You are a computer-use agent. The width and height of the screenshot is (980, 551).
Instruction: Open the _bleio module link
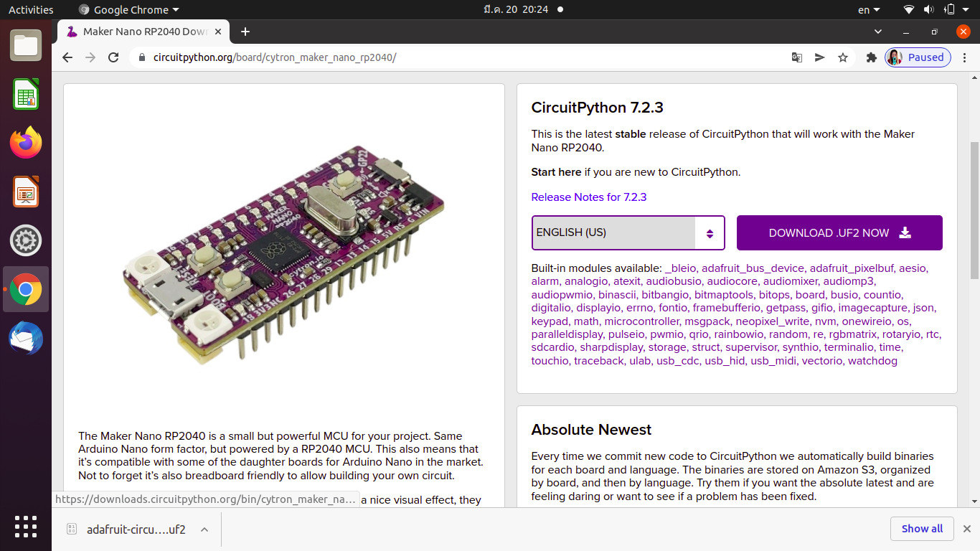[x=681, y=268]
